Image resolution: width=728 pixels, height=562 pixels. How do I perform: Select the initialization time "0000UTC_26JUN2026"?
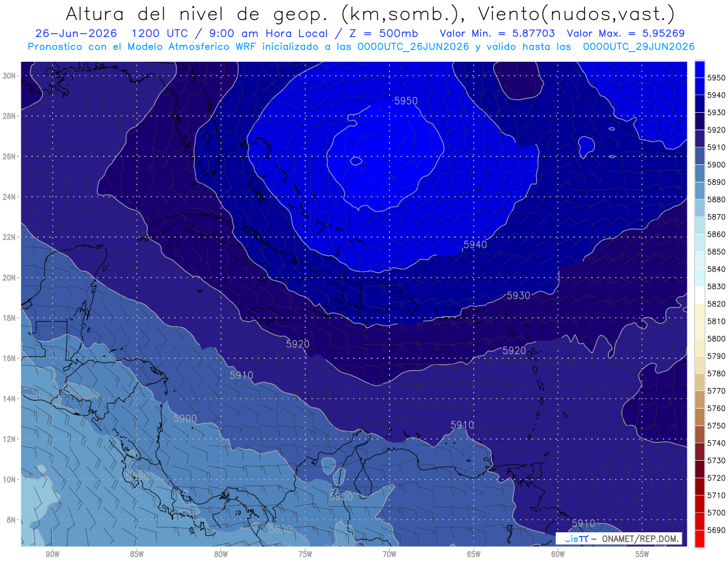coord(413,47)
